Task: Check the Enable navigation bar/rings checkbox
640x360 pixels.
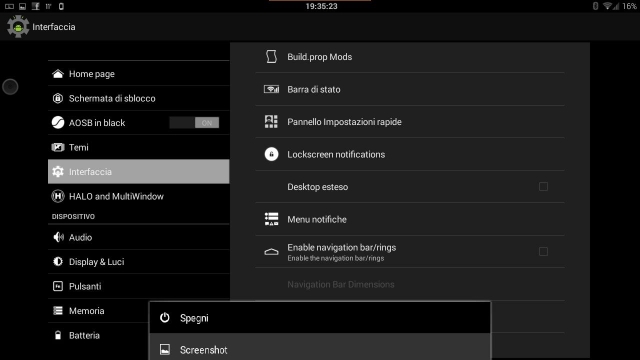Action: [543, 251]
